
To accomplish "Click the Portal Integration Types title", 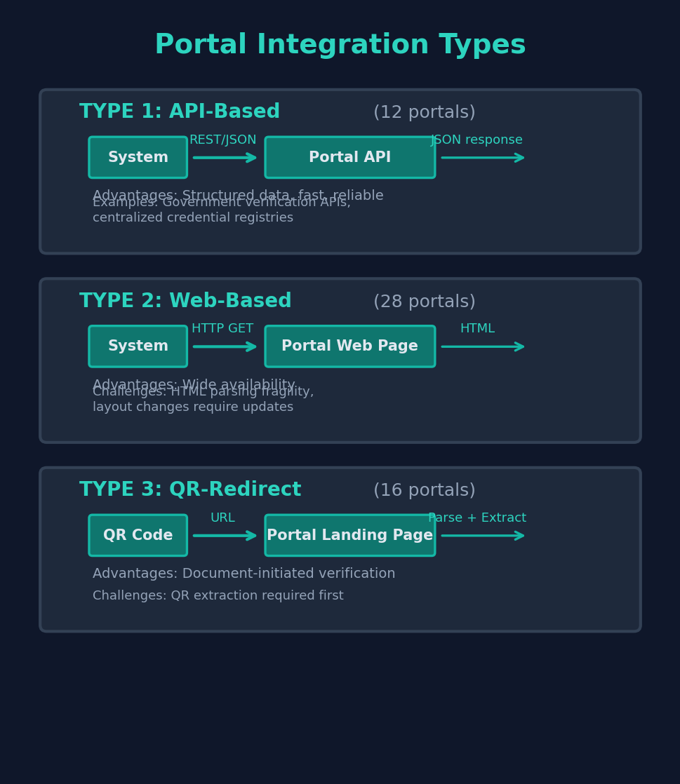I will click(340, 46).
